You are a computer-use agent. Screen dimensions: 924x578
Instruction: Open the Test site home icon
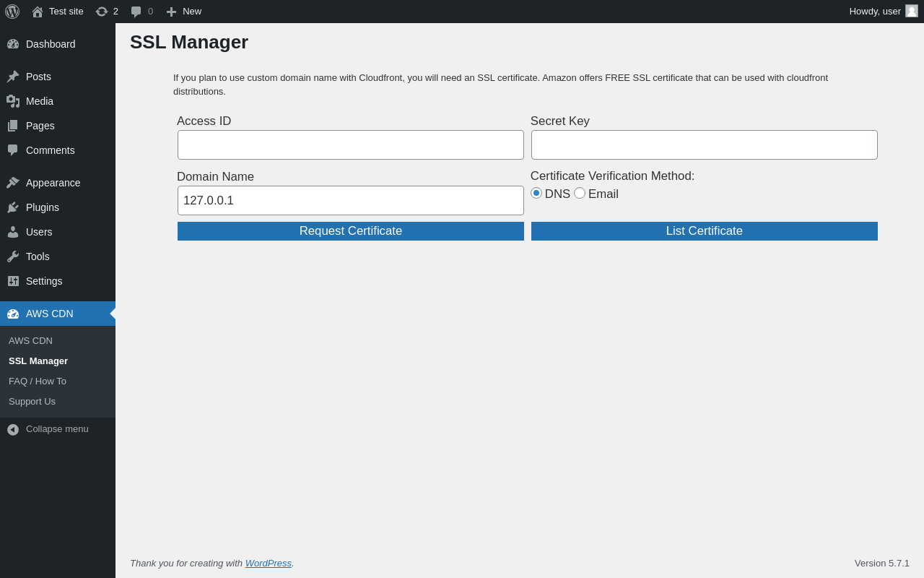coord(38,12)
